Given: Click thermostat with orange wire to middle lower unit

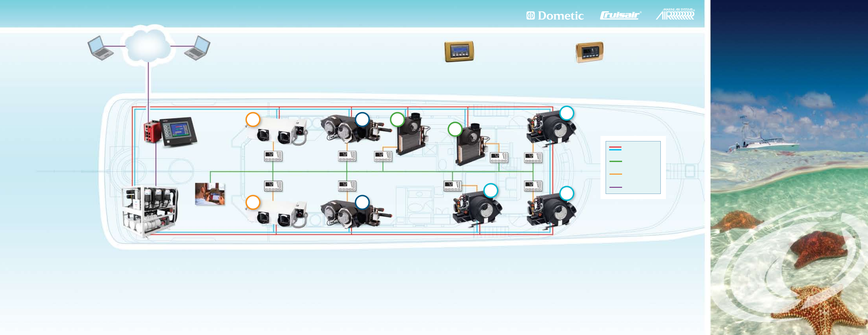Looking at the screenshot, I should 453,186.
